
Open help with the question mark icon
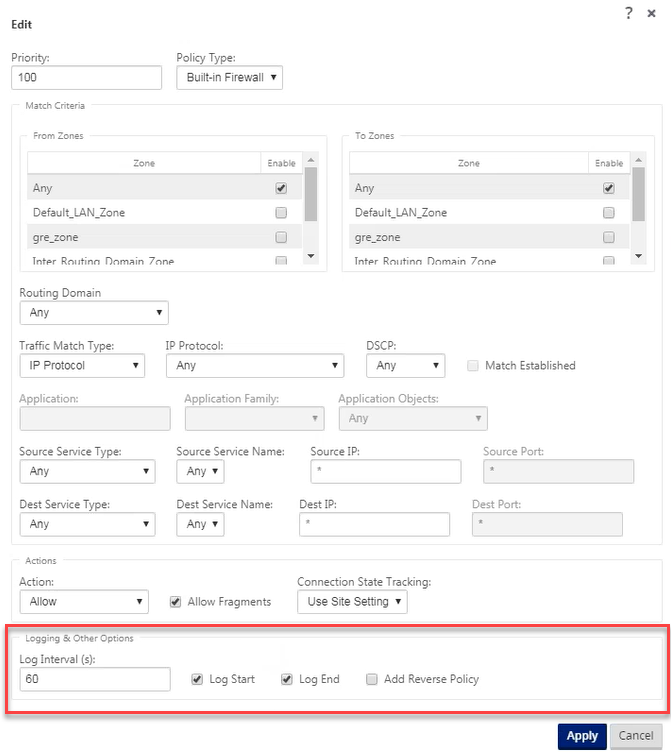(x=629, y=13)
